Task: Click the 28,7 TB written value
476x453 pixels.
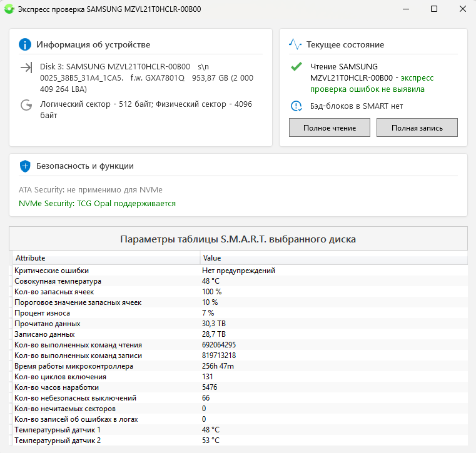Action: point(214,334)
